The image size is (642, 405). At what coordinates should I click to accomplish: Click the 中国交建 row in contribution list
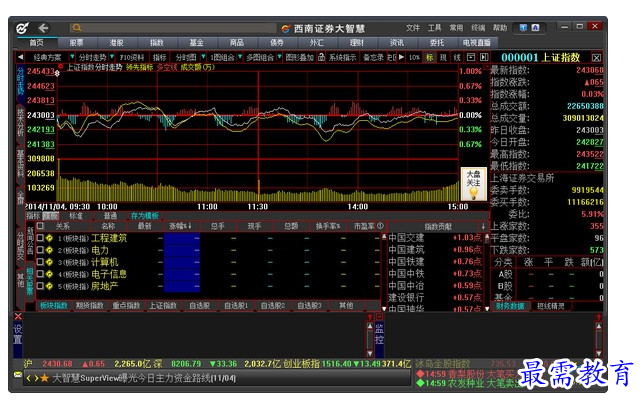[x=435, y=238]
